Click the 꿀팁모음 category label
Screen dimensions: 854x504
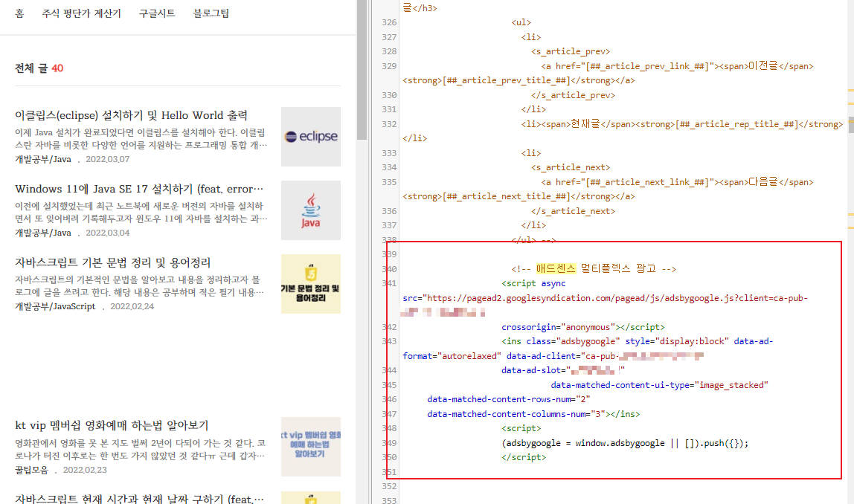pos(31,470)
